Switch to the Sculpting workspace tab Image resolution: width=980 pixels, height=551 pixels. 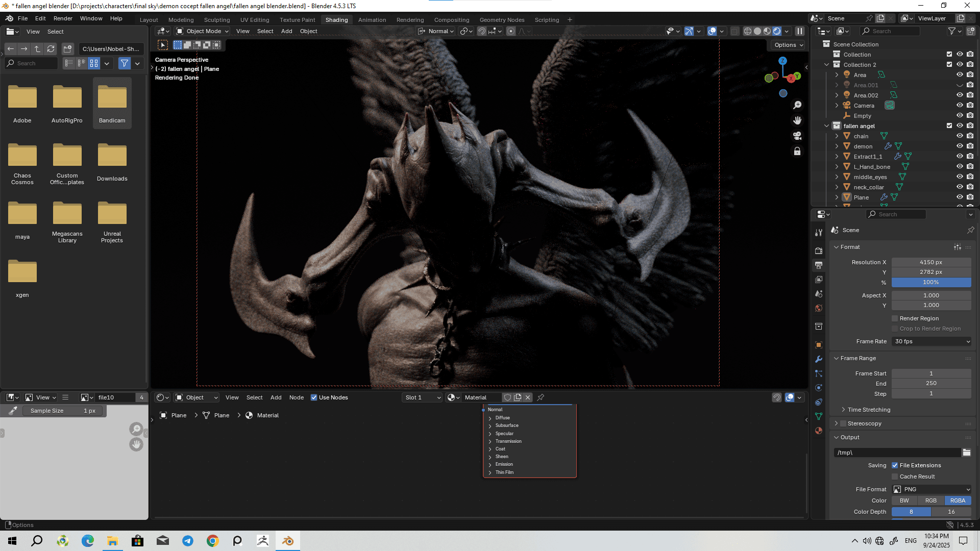[x=217, y=20]
